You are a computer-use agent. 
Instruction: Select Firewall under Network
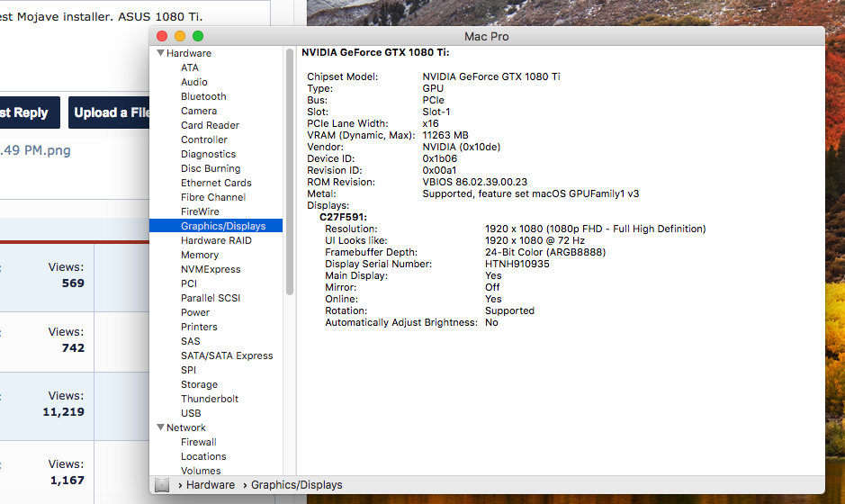tap(199, 442)
